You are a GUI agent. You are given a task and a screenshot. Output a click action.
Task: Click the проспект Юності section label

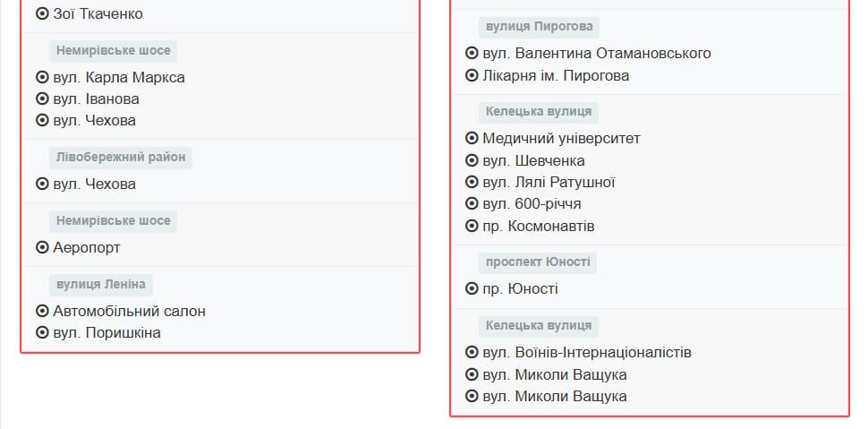(x=537, y=262)
